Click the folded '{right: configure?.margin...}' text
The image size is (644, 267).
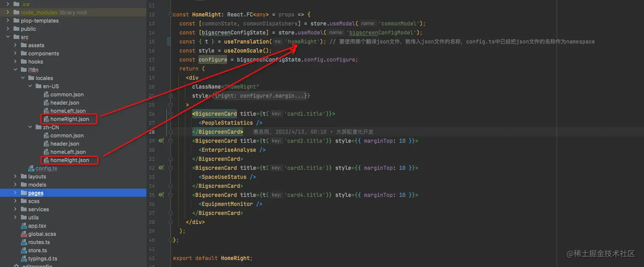(x=262, y=96)
